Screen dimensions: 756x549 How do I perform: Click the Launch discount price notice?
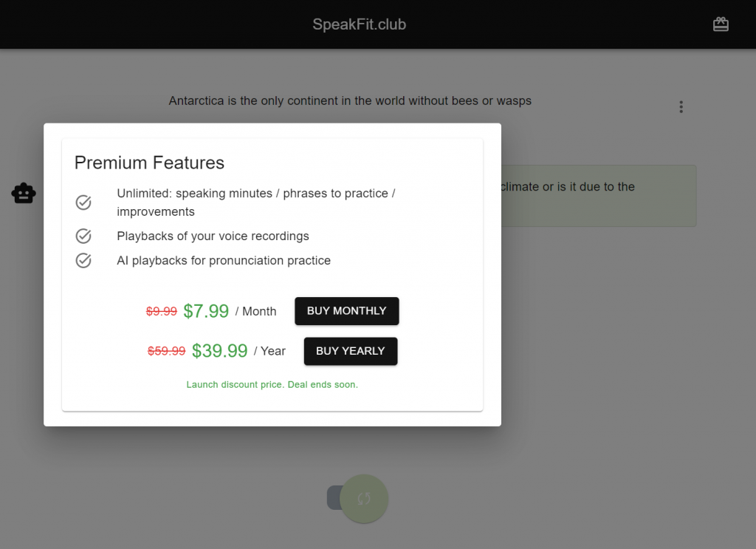[x=272, y=385]
